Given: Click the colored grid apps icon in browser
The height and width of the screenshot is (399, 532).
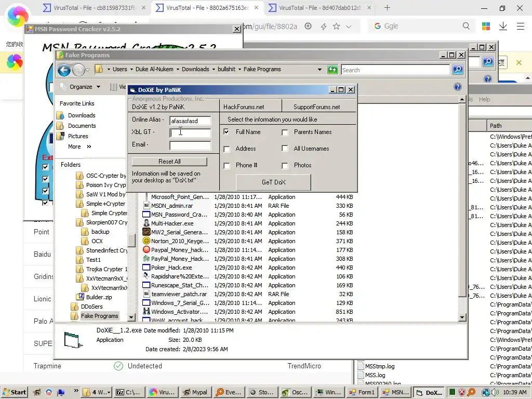Looking at the screenshot, I should 486,26.
